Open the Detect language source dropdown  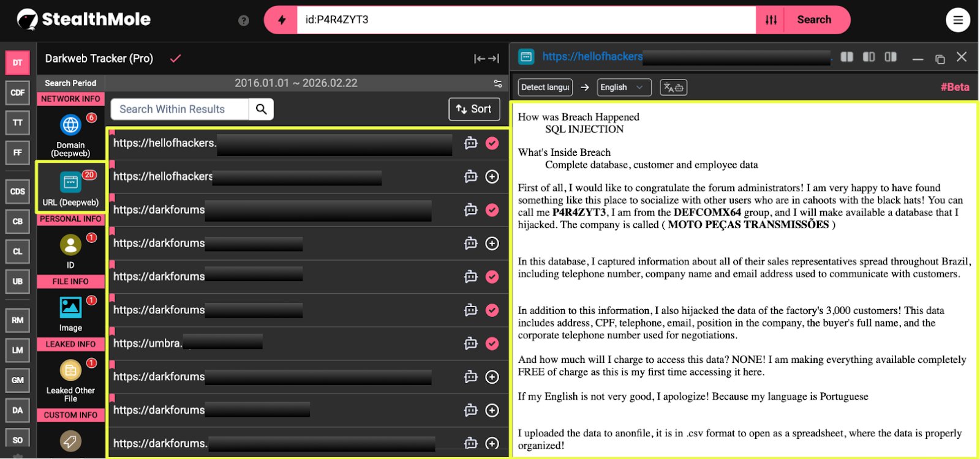coord(545,88)
